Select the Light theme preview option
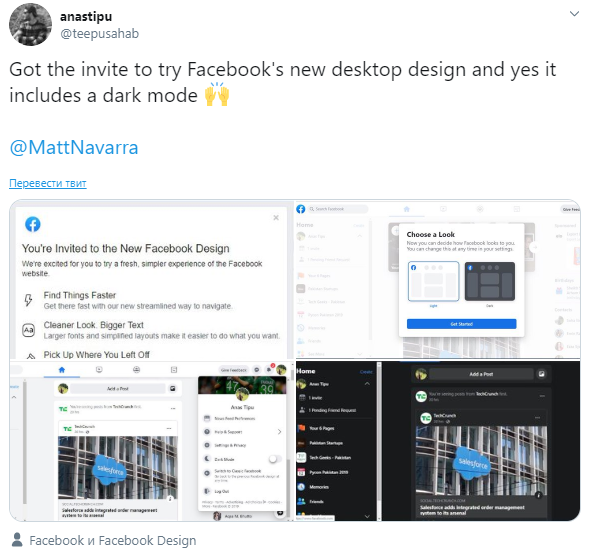Image resolution: width=589 pixels, height=551 pixels. pyautogui.click(x=433, y=281)
